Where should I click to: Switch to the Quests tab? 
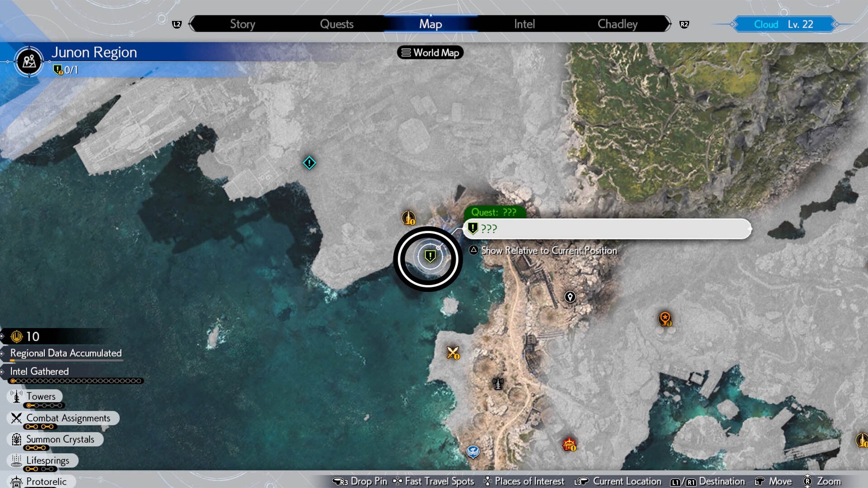click(336, 24)
